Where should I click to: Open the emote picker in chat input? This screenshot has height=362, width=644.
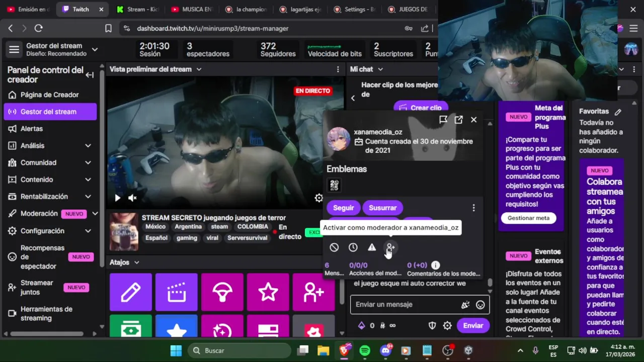coord(480,305)
